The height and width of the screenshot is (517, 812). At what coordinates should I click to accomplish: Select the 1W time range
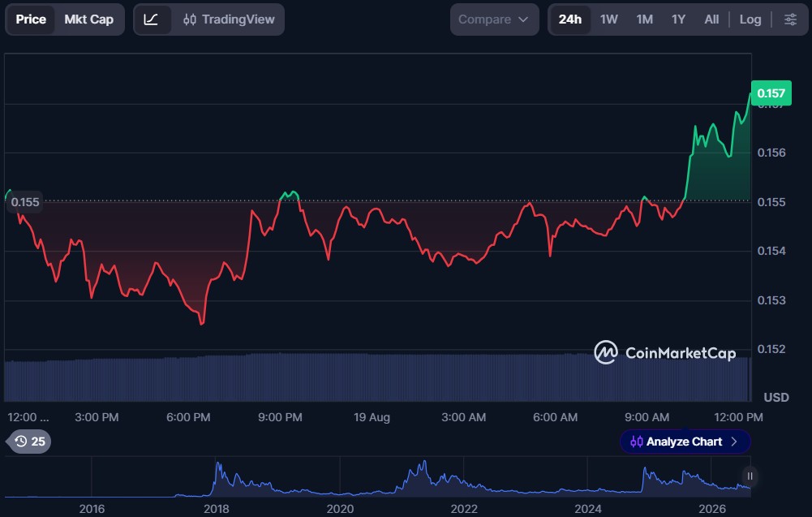pos(608,19)
